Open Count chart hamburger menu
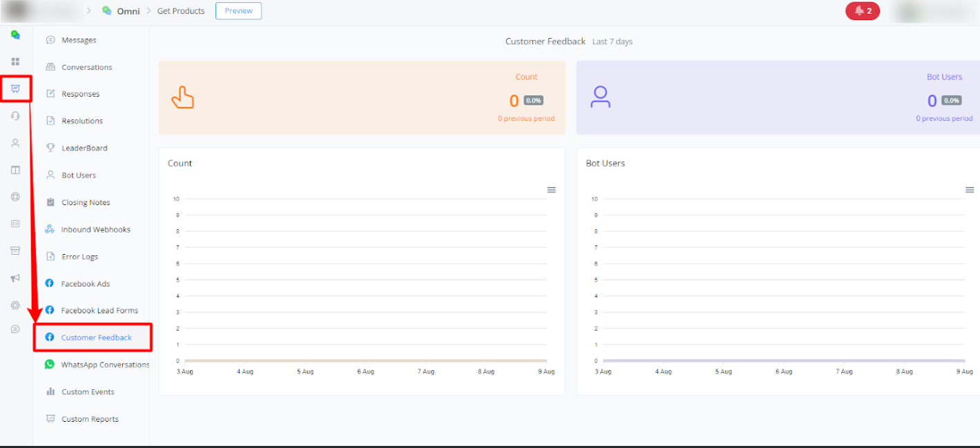980x448 pixels. (x=551, y=190)
